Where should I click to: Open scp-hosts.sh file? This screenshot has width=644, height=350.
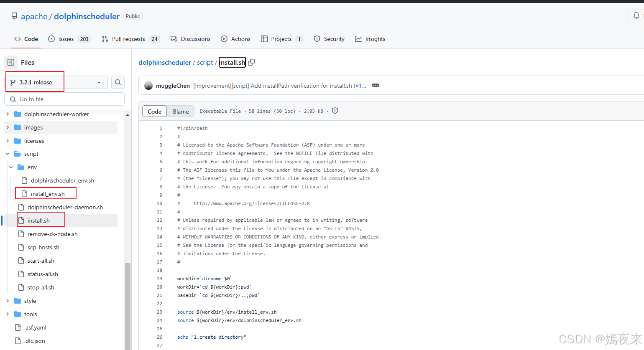(43, 247)
